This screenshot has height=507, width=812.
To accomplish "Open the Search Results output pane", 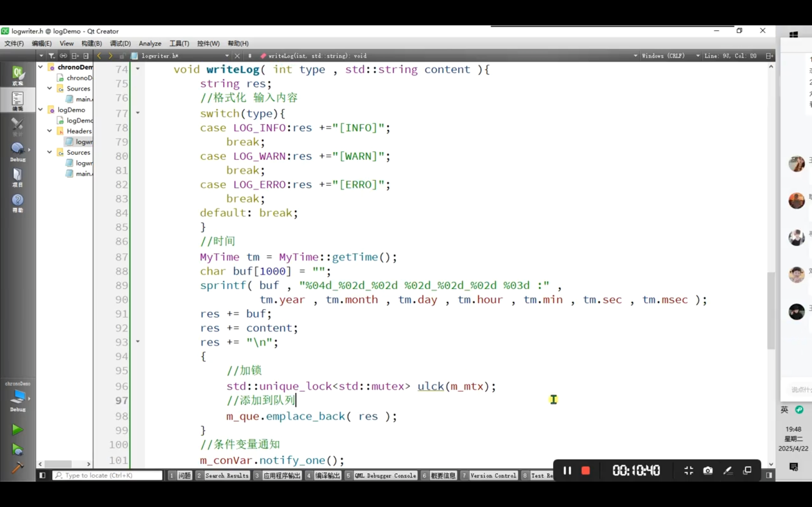I will 226,476.
